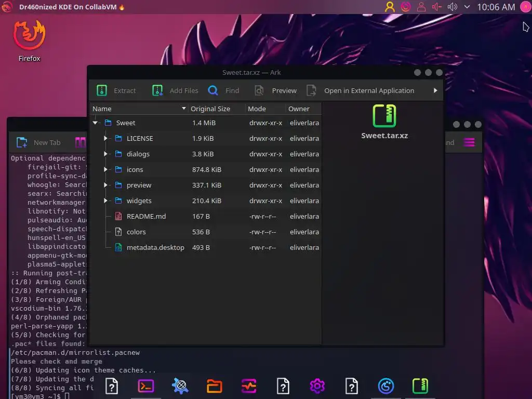Sort by the Original Size column
The width and height of the screenshot is (532, 399).
tap(217, 109)
